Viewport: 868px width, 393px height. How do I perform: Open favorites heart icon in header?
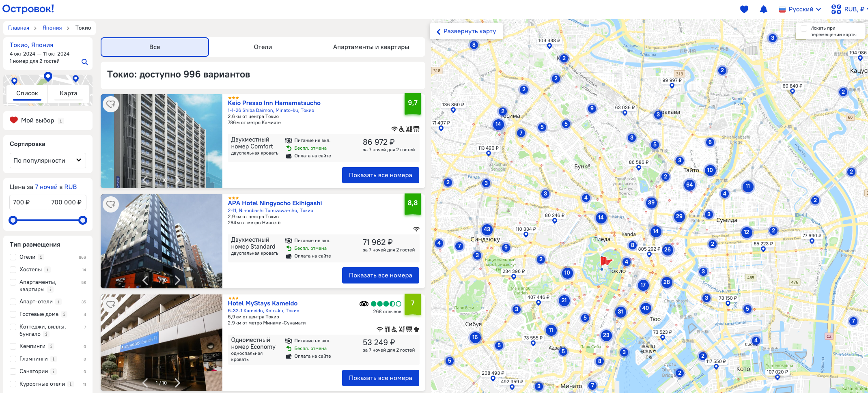pos(744,9)
